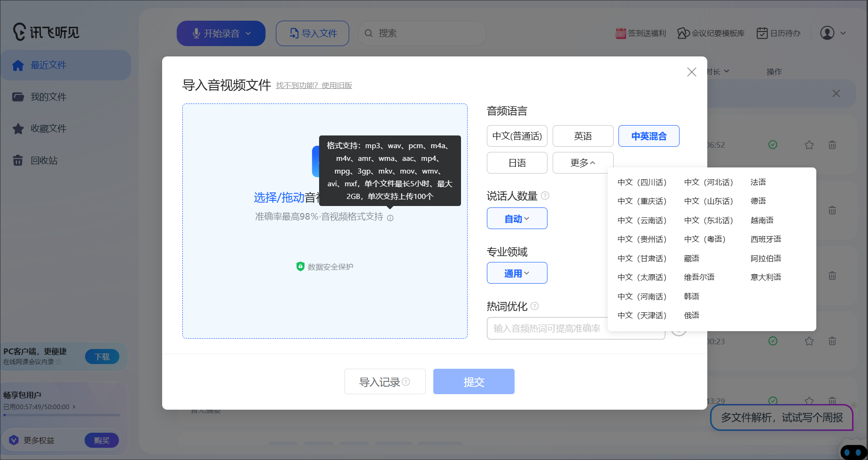Focus the 输入音频热词 input field
Image resolution: width=868 pixels, height=460 pixels.
pyautogui.click(x=576, y=328)
